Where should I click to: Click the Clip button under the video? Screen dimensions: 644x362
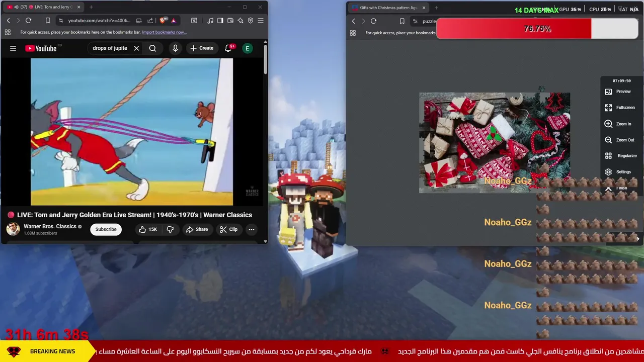click(228, 229)
